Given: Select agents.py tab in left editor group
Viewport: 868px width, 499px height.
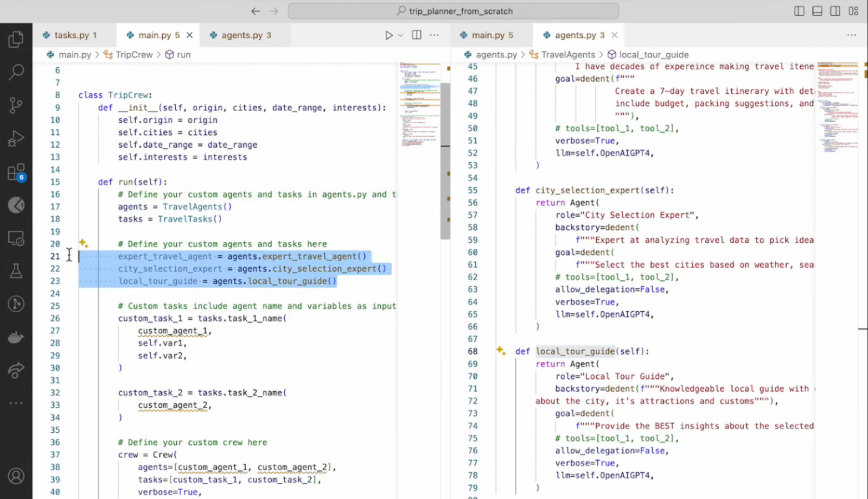Looking at the screenshot, I should click(246, 35).
